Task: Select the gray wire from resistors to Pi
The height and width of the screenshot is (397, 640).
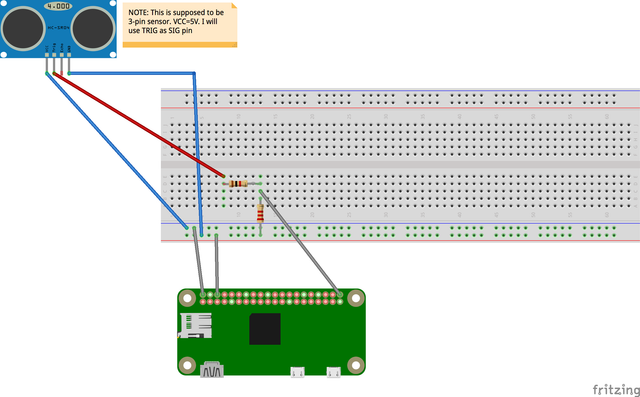Action: pos(300,242)
